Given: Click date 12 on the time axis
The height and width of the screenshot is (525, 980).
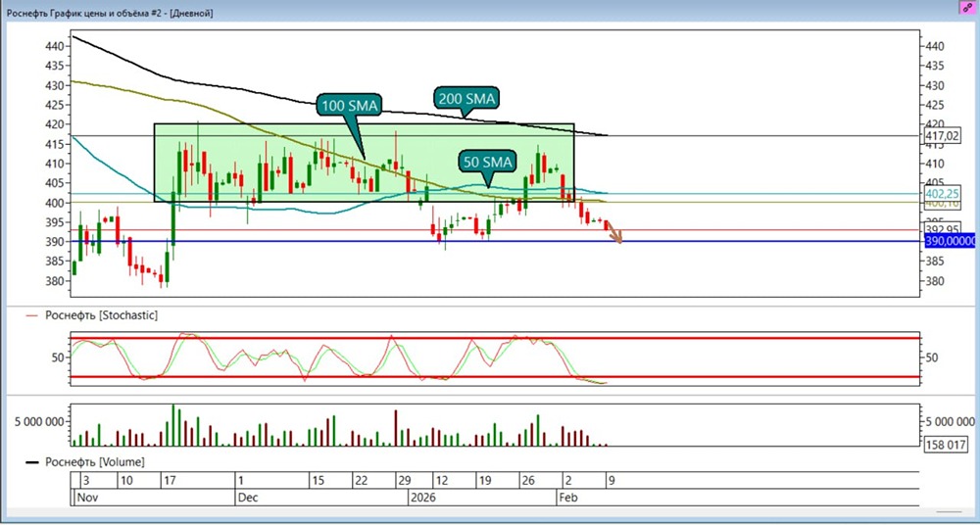Looking at the screenshot, I should pos(442,481).
